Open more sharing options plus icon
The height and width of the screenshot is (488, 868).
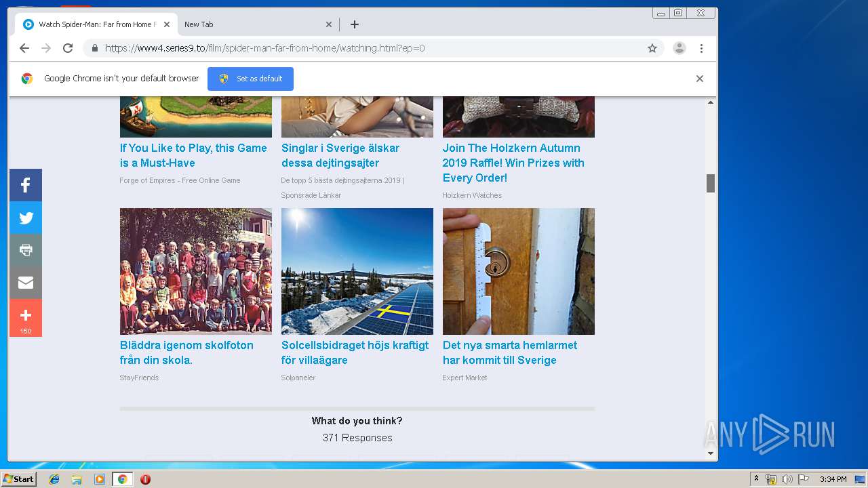click(x=26, y=317)
